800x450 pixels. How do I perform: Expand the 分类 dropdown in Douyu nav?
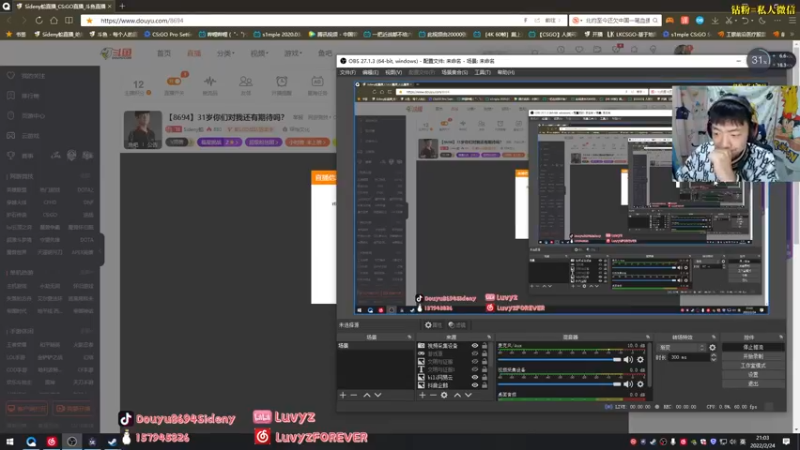[226, 53]
